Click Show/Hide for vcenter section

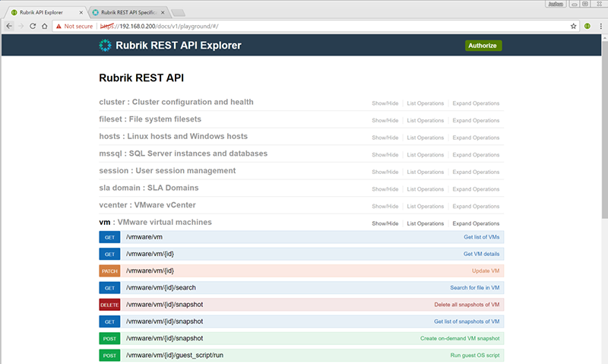pos(385,206)
